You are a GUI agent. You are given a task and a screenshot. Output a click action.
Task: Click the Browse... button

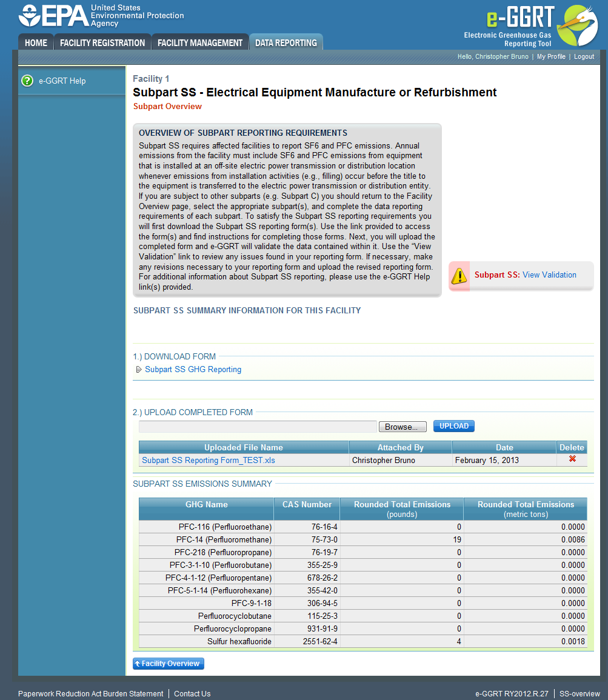pyautogui.click(x=403, y=427)
